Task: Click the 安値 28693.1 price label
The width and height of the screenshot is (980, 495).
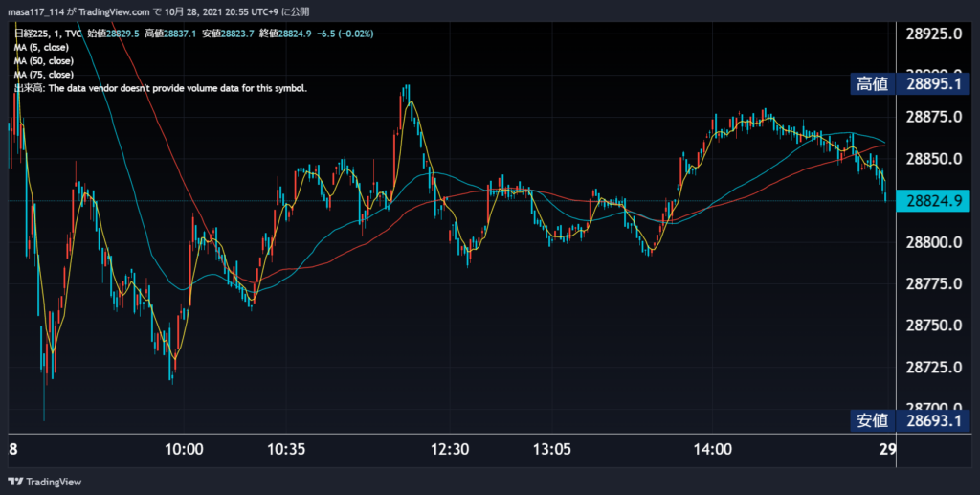Action: tap(910, 420)
